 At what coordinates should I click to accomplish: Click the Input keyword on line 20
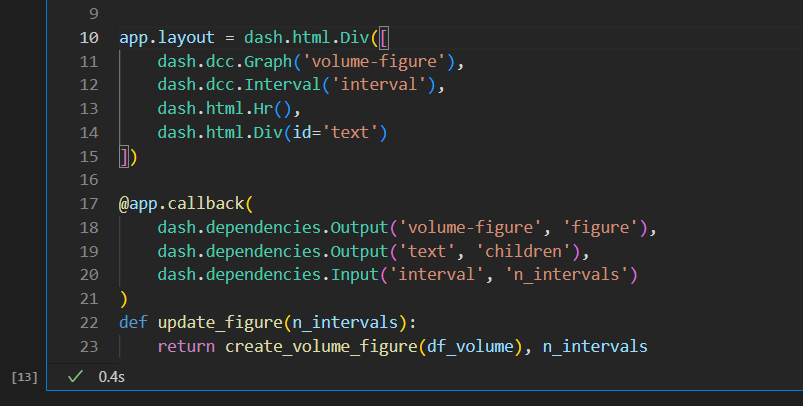coord(355,274)
